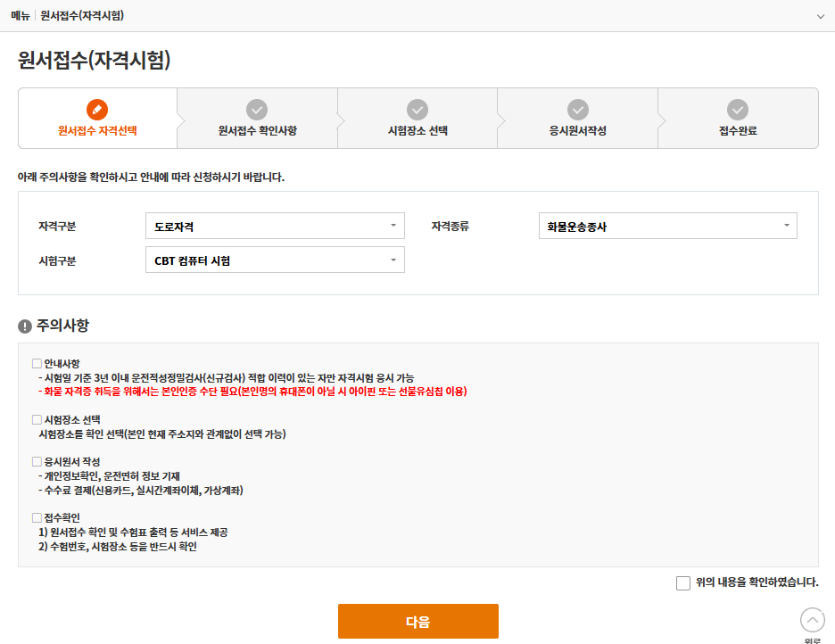Click the exclamation icon beside 주의사항
The height and width of the screenshot is (644, 835).
coord(25,326)
